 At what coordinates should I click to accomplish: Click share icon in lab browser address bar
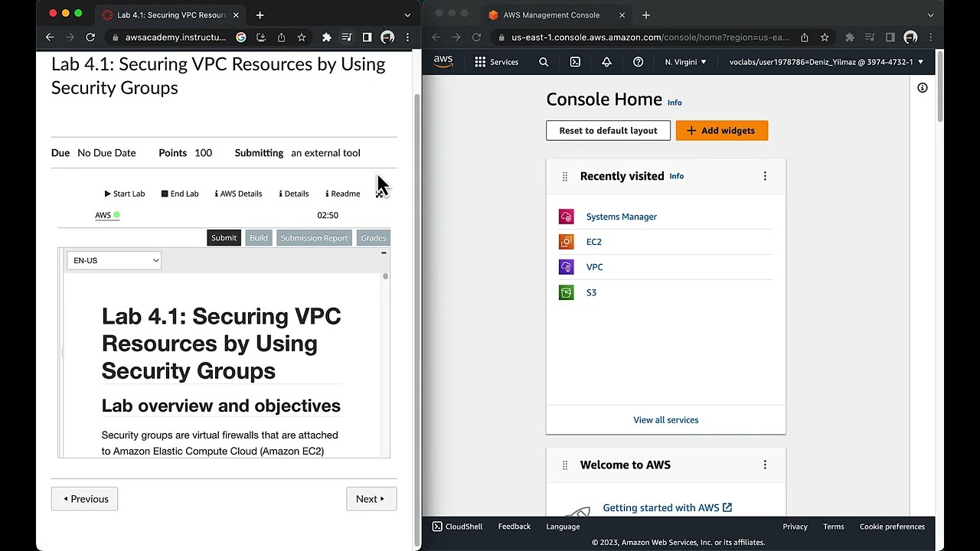[281, 37]
